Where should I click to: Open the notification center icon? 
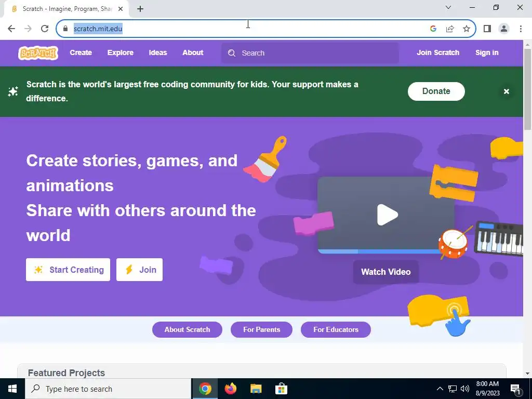click(515, 389)
